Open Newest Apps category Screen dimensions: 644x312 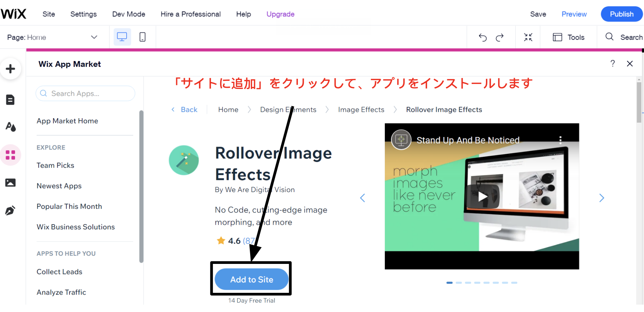pos(59,186)
